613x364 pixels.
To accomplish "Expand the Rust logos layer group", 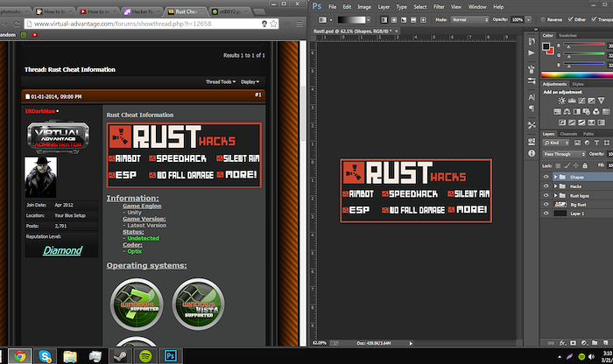I will (555, 195).
